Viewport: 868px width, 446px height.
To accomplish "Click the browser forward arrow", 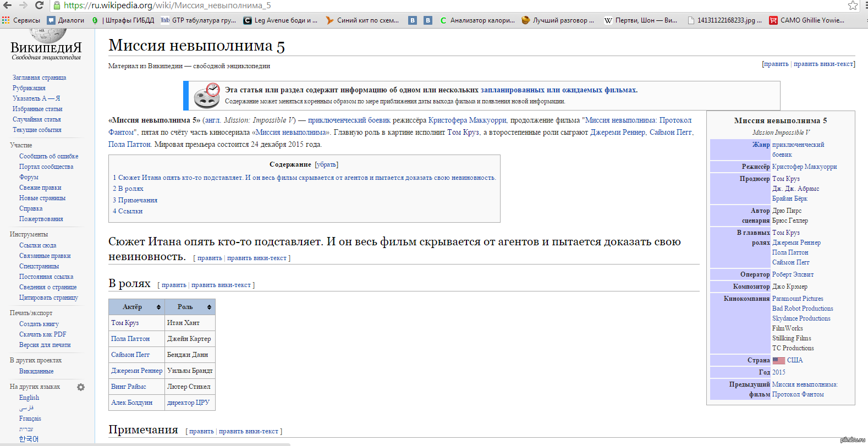I will [23, 5].
